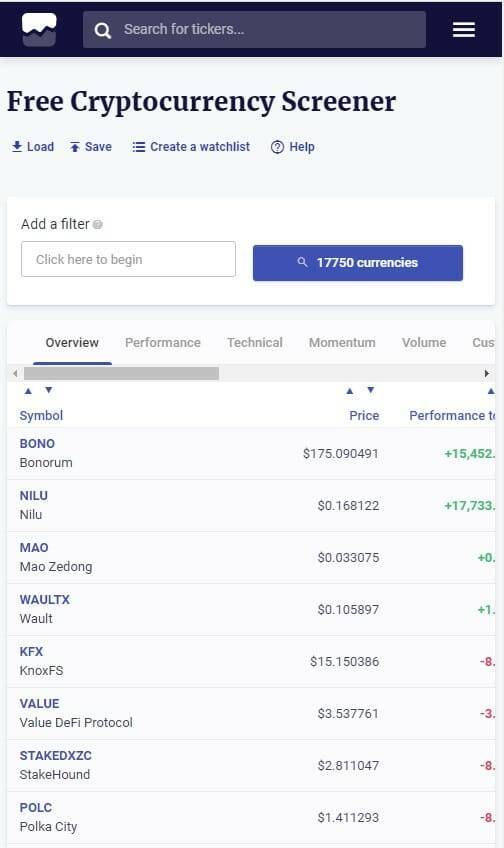The image size is (504, 848).
Task: Click the 'Click here to begin' filter field
Action: coord(128,259)
